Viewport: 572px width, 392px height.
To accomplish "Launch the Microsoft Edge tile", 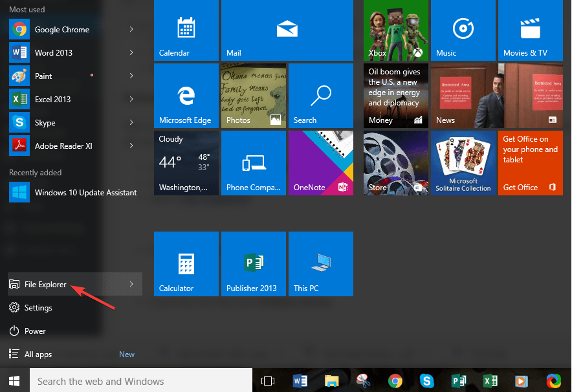I will pos(186,96).
